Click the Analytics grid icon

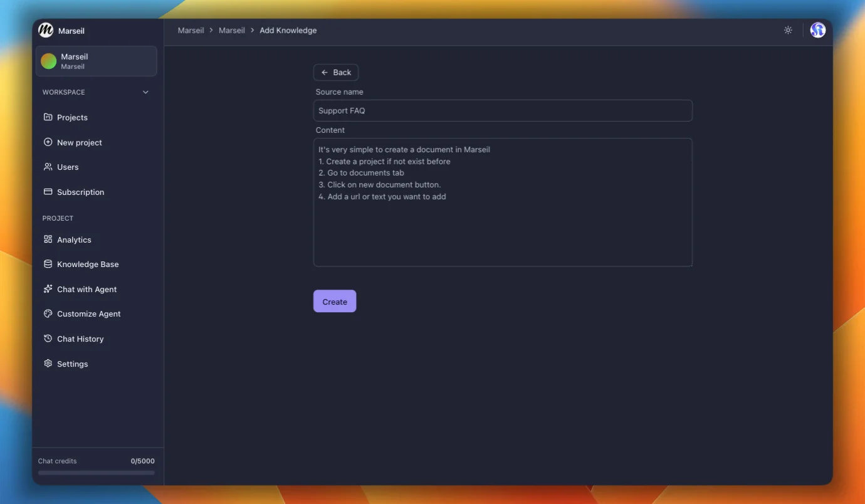pyautogui.click(x=48, y=239)
